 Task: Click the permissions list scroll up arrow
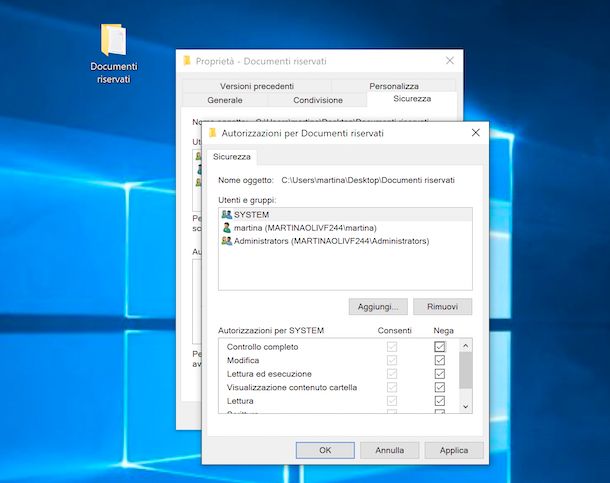pos(466,346)
